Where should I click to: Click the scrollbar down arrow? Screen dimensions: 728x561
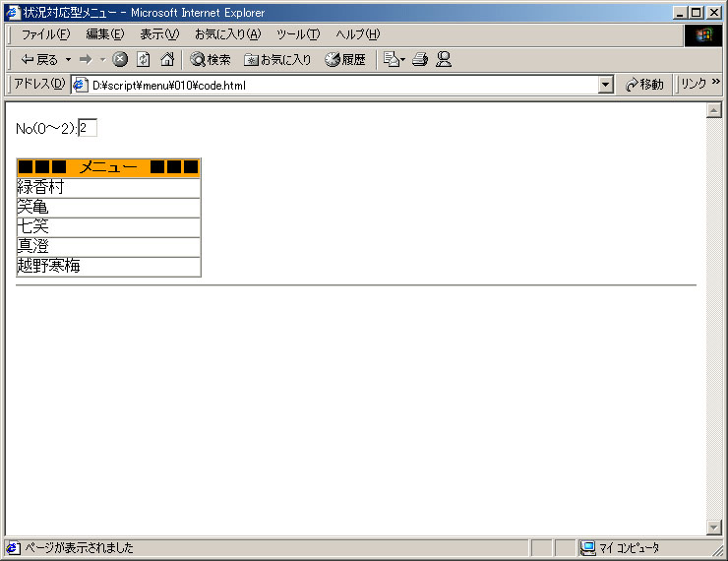pos(713,528)
